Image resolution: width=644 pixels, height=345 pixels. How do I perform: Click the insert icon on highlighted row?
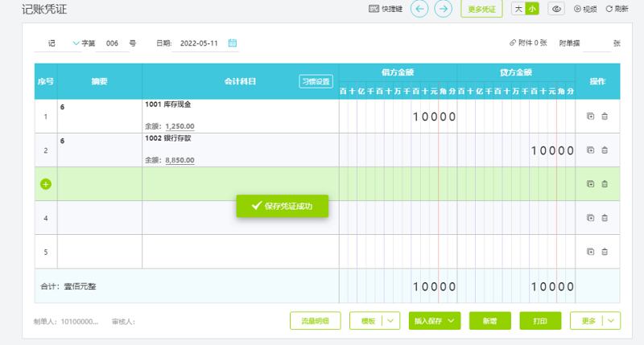590,184
